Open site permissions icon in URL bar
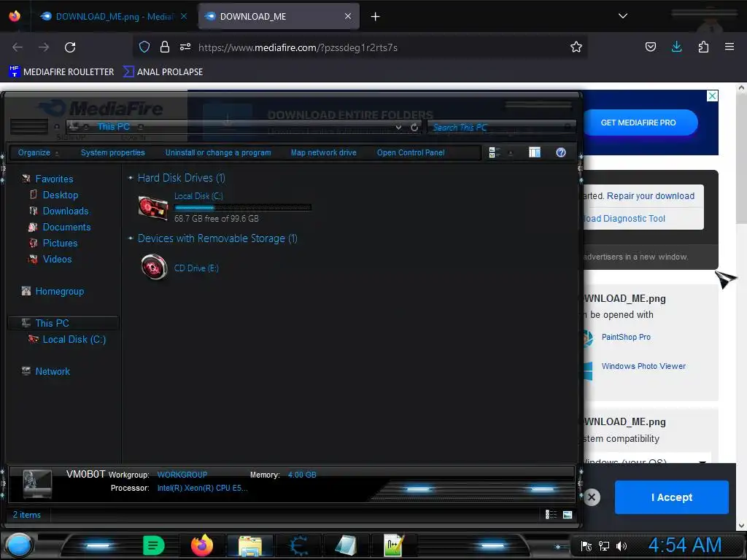Screen dimensions: 747x560 click(x=185, y=47)
